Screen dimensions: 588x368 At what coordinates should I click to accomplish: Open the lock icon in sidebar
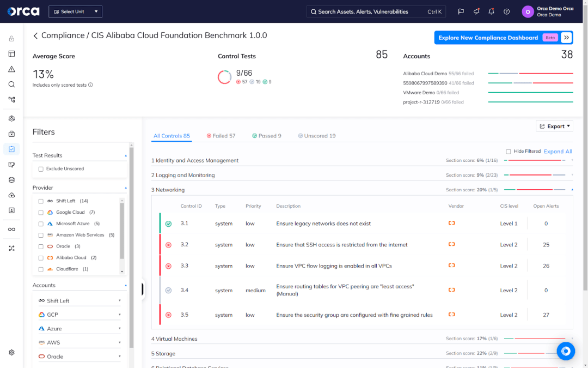(11, 38)
